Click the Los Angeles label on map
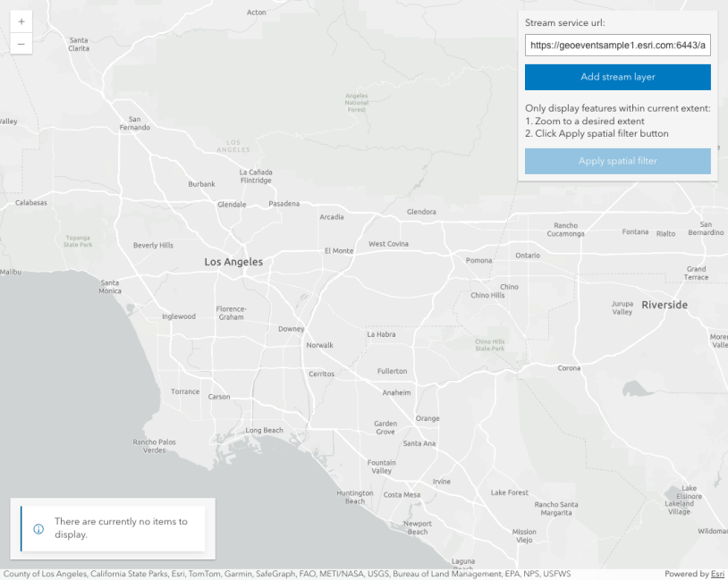This screenshot has height=580, width=728. [x=233, y=262]
